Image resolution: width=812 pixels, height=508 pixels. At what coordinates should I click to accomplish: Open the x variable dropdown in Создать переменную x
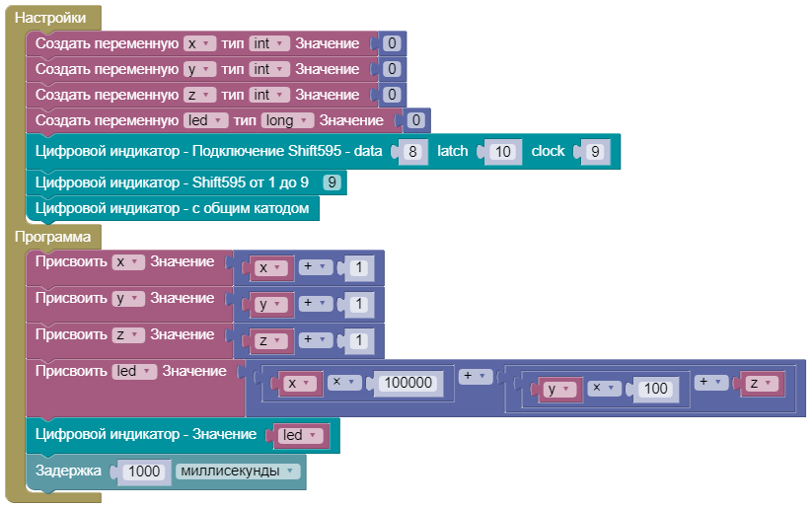(199, 43)
